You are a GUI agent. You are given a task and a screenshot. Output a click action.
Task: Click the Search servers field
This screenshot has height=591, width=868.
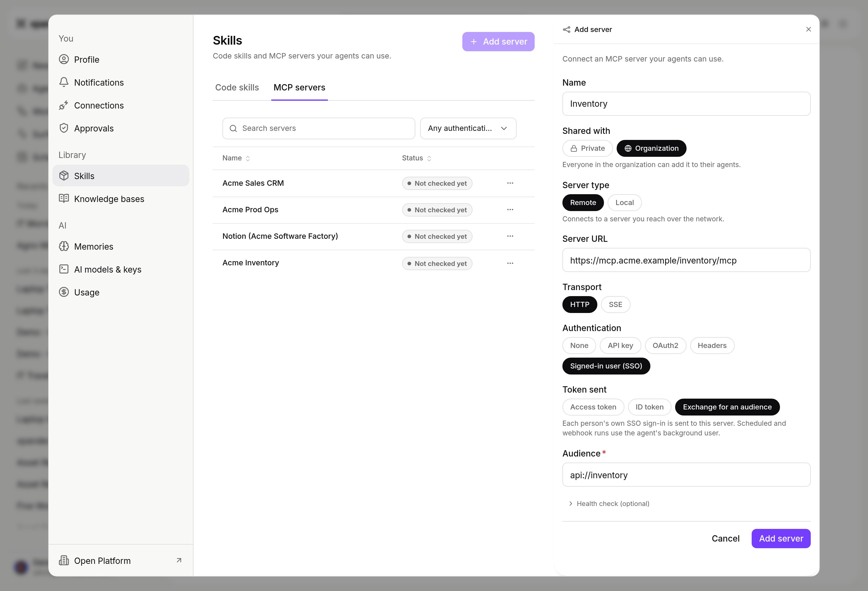[x=319, y=128]
